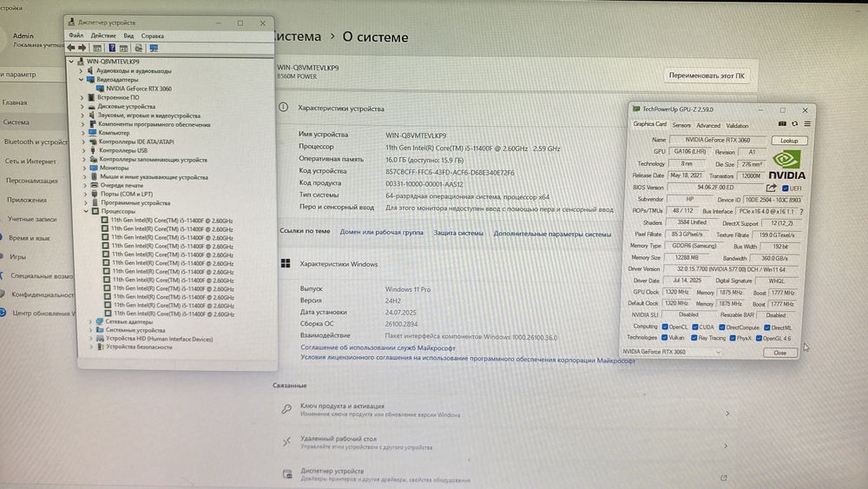Click the Контроллеры USB category icon
The width and height of the screenshot is (868, 489).
point(93,150)
